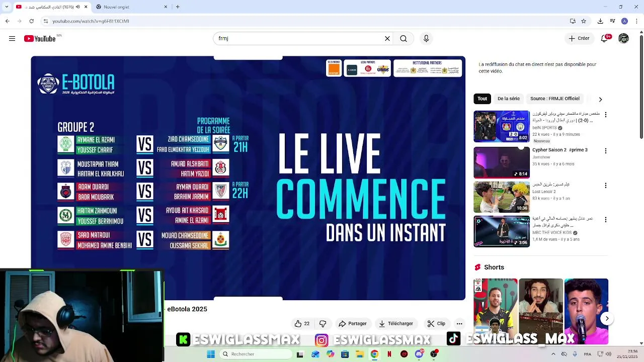Open a new browser tab with plus
Screen dimensions: 644x362
click(178, 7)
